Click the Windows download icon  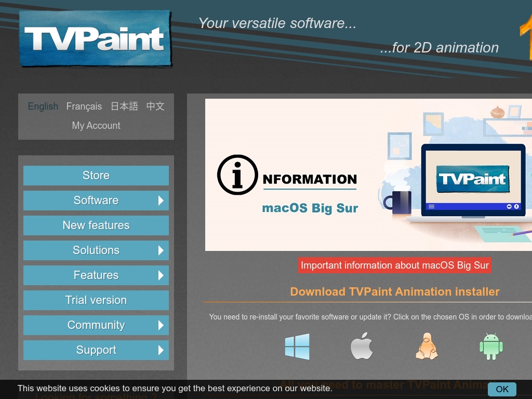pos(297,347)
